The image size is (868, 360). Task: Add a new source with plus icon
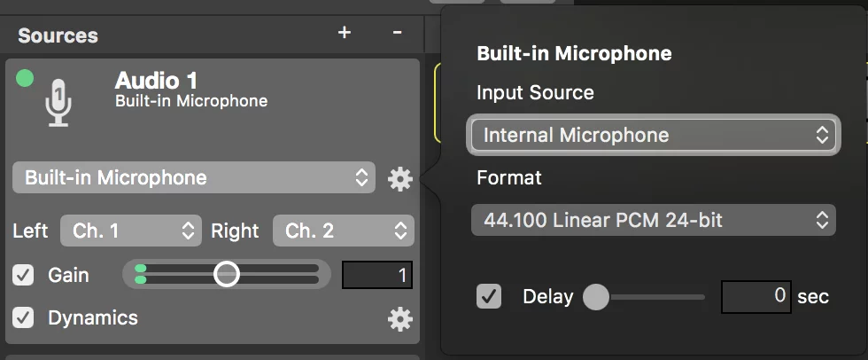pos(345,33)
